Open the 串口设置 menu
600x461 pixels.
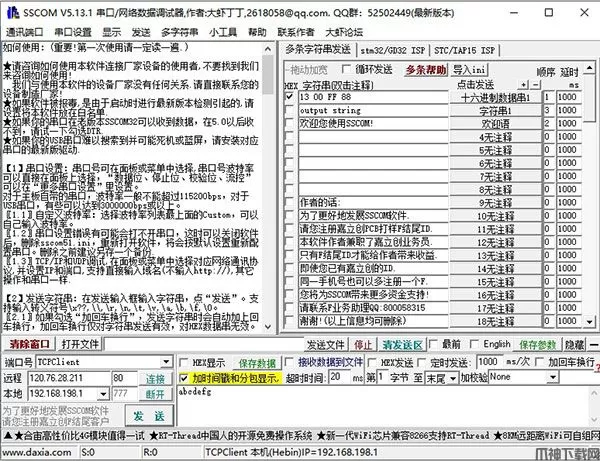73,32
